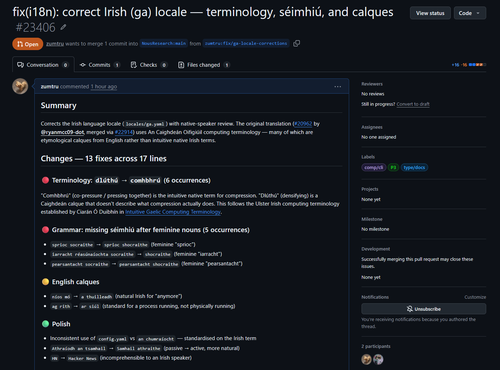Click the Milestone section heading
The height and width of the screenshot is (370, 500).
click(x=372, y=219)
